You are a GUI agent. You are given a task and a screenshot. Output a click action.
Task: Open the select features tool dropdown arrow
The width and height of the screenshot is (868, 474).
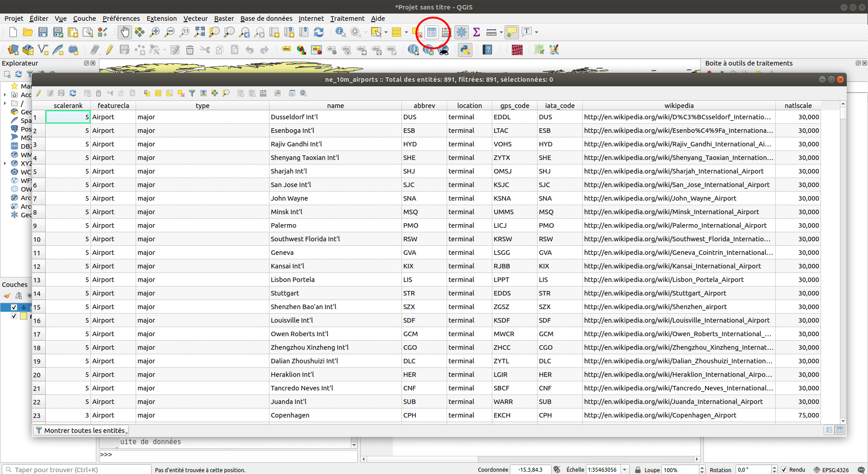[x=386, y=32]
